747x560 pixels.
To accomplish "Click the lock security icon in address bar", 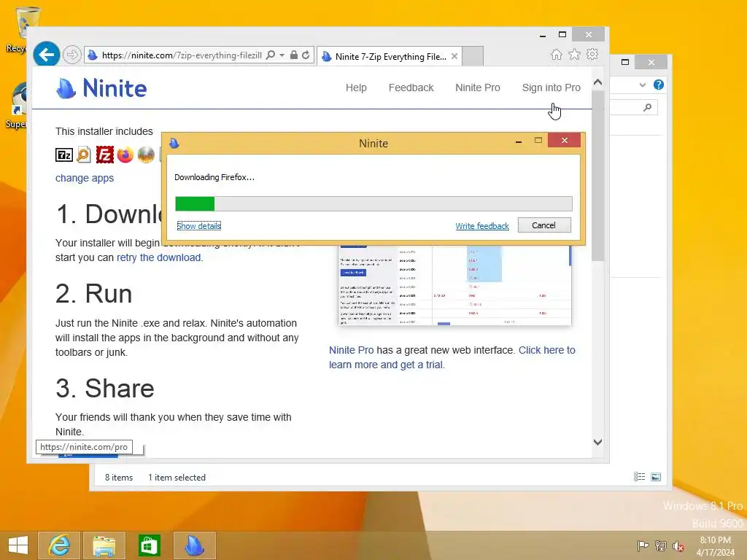I will (294, 55).
